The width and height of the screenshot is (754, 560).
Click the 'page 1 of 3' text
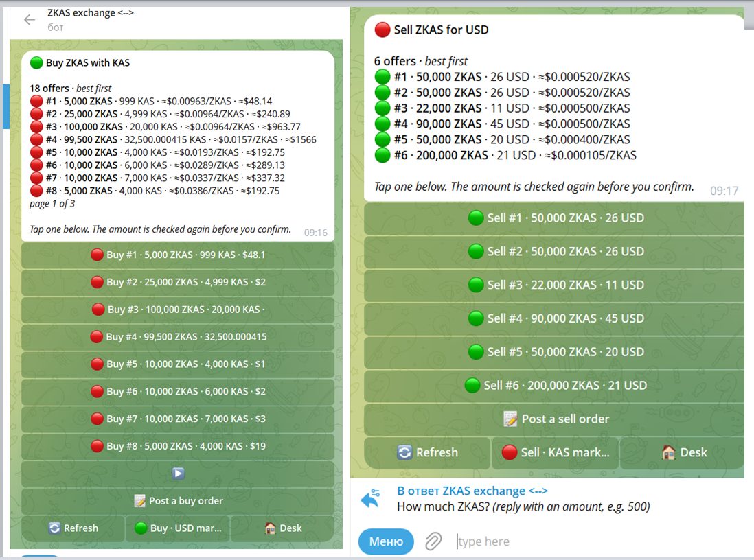tap(52, 204)
